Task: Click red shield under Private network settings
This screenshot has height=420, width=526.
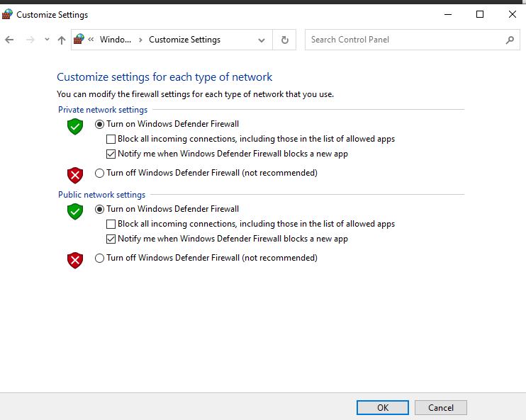Action: pyautogui.click(x=75, y=176)
